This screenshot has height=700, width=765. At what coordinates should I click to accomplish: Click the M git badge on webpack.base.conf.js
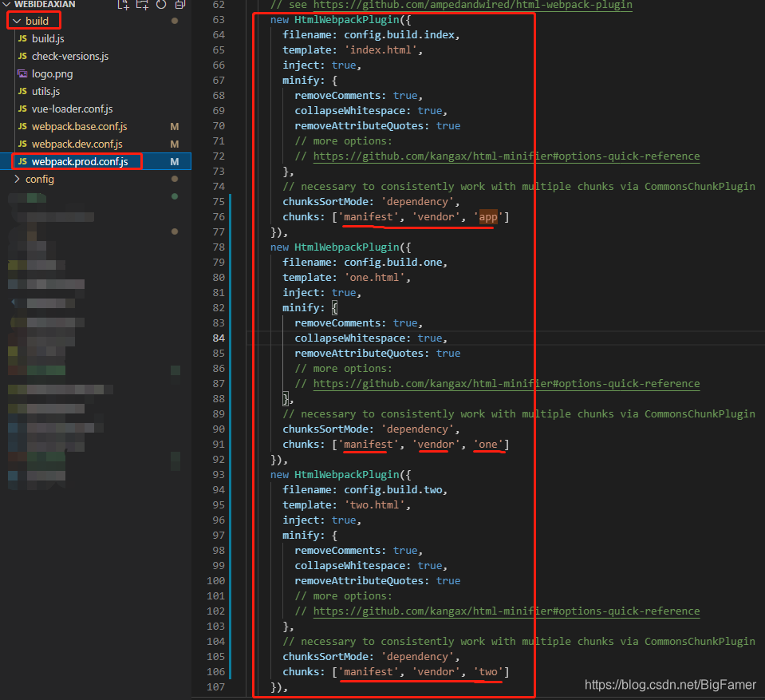(174, 127)
